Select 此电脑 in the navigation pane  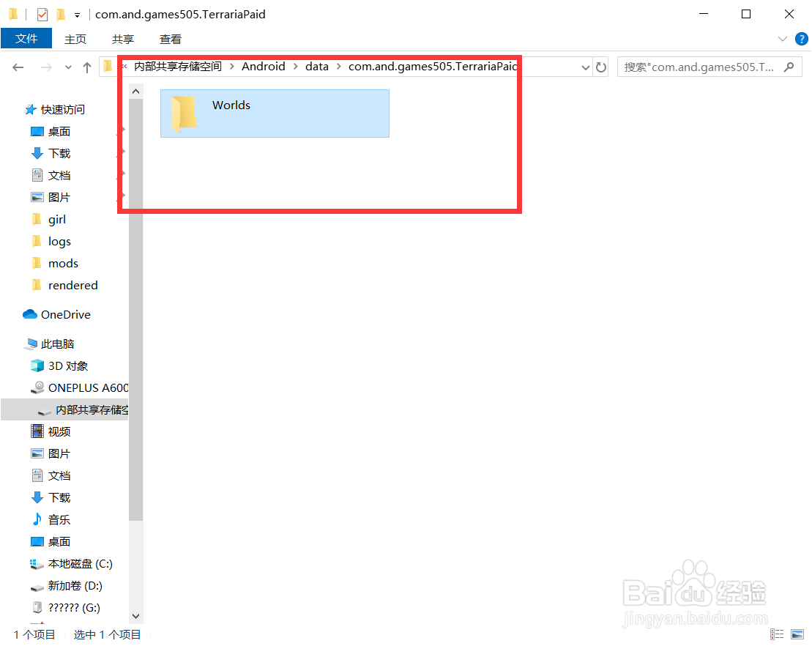(x=50, y=344)
